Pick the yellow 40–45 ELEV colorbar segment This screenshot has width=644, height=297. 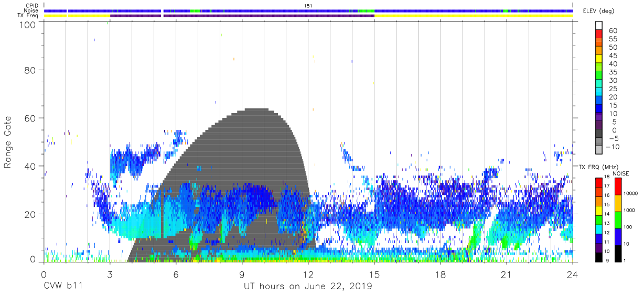599,60
